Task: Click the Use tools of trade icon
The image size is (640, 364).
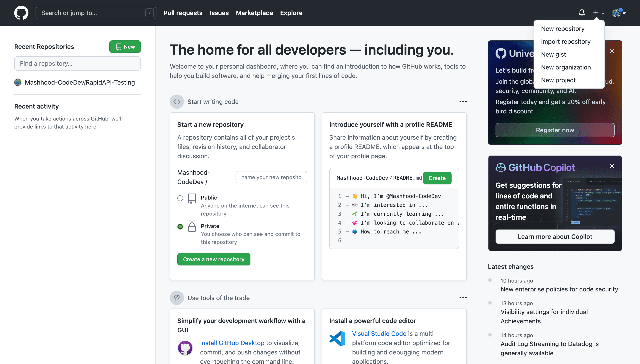Action: click(177, 297)
